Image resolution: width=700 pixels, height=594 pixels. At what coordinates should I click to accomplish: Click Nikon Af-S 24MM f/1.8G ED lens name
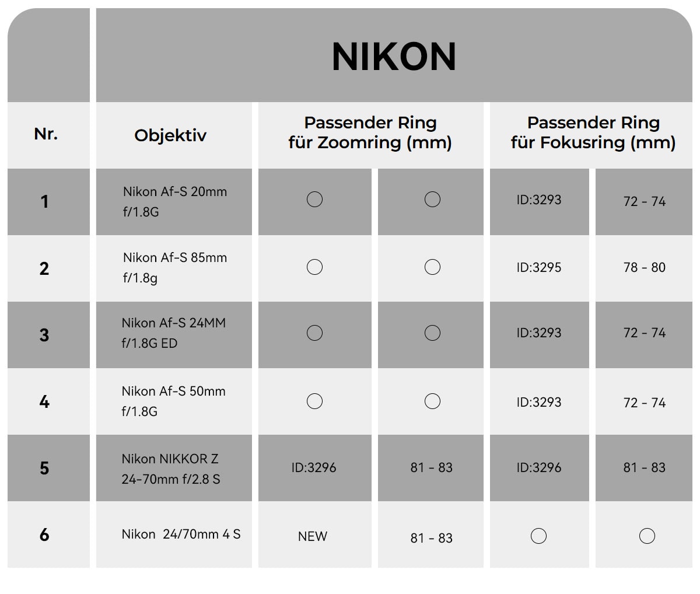174,333
